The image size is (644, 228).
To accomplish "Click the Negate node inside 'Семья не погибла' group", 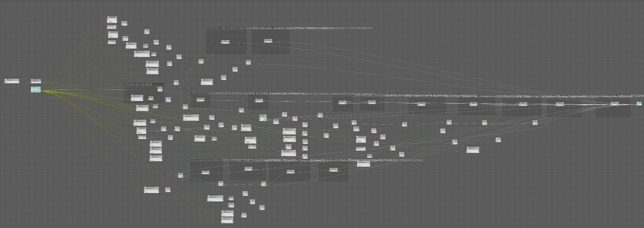I will point(151,98).
